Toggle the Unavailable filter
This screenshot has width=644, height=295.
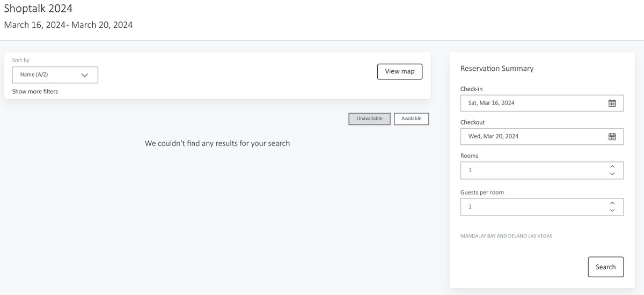click(x=369, y=119)
